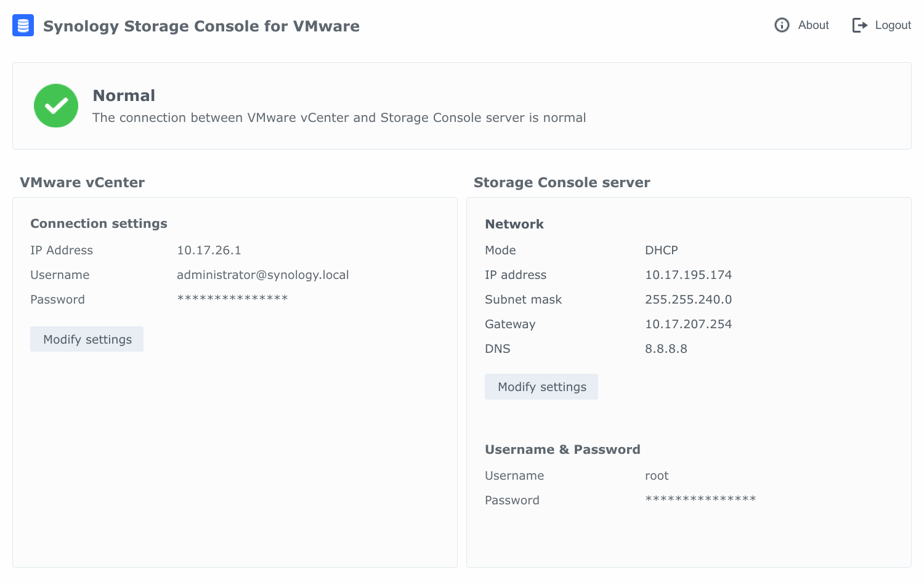Select the administrator@synology.local username text
Screen dimensions: 924x585
[x=263, y=275]
